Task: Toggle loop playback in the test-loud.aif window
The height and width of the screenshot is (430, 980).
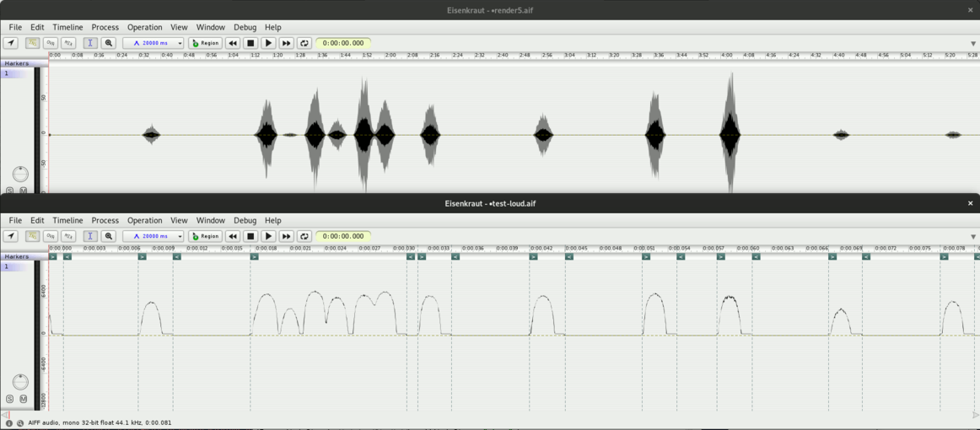Action: [x=304, y=236]
